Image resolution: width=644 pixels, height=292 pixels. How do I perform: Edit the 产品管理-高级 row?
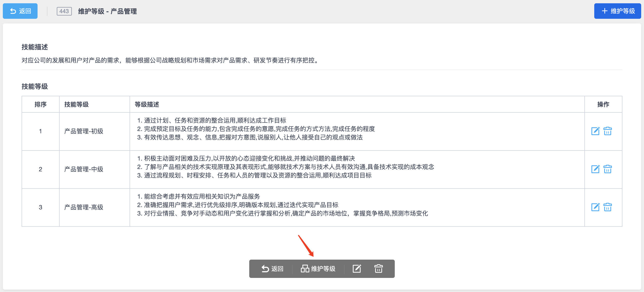click(595, 207)
